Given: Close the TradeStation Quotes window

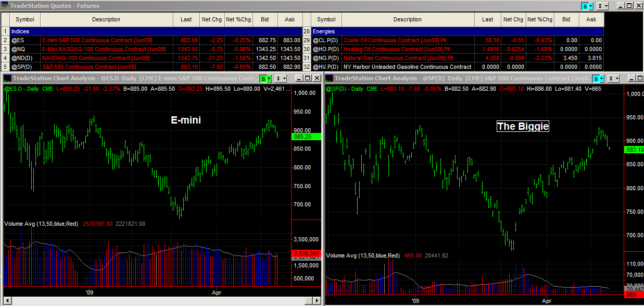Looking at the screenshot, I should (638, 6).
